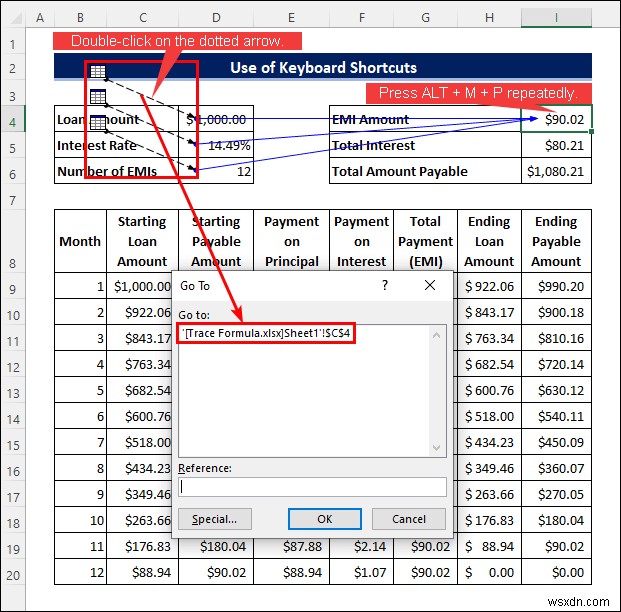The height and width of the screenshot is (612, 621).
Task: Click payment on interest $1.07
Action: click(362, 572)
